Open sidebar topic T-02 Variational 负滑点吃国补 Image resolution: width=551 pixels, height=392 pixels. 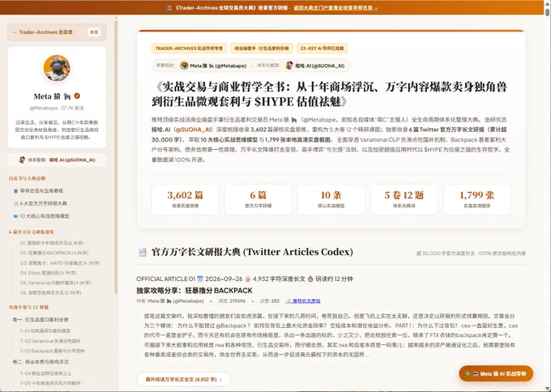(x=50, y=341)
